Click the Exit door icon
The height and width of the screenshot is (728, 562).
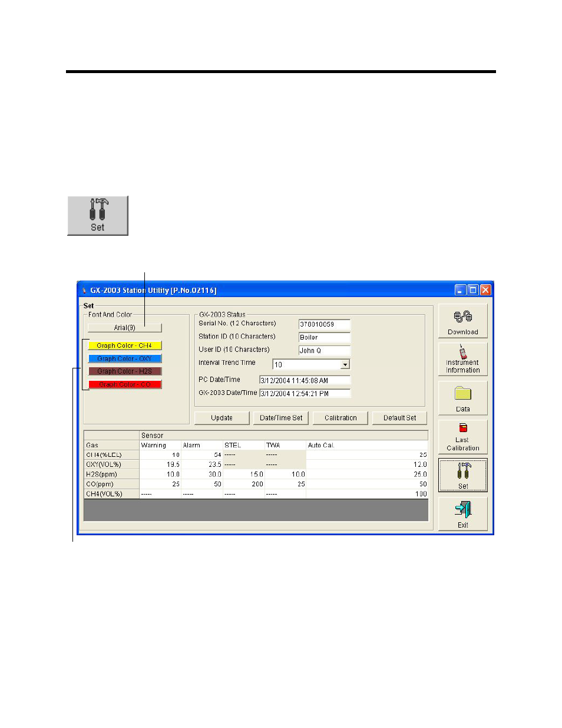point(462,514)
